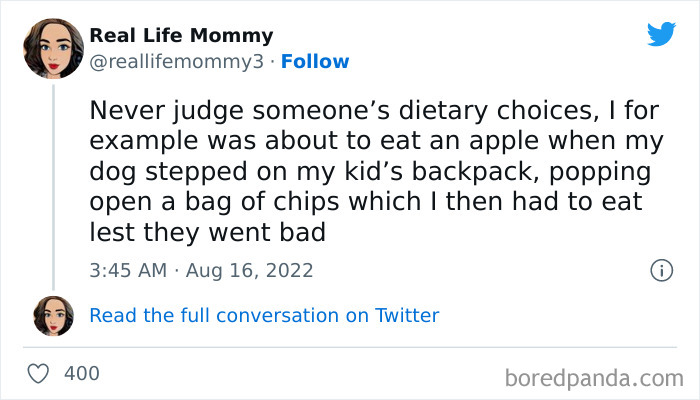This screenshot has width=700, height=400.
Task: Click the 400 likes count
Action: click(x=81, y=374)
